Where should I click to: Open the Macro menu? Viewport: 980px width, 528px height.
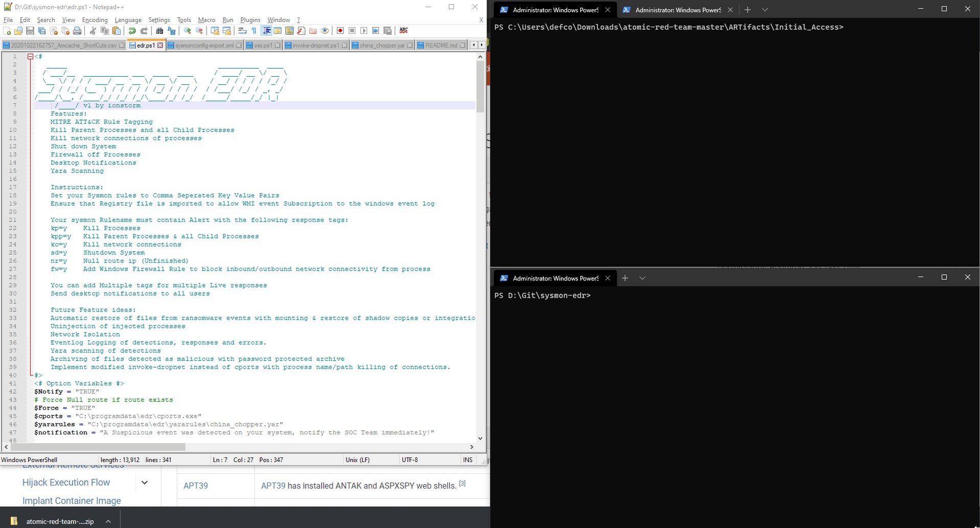(207, 20)
